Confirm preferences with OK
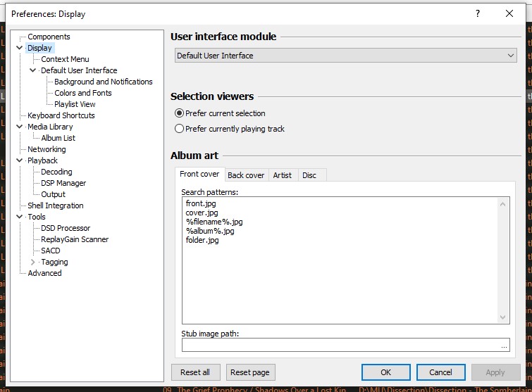 coord(385,372)
